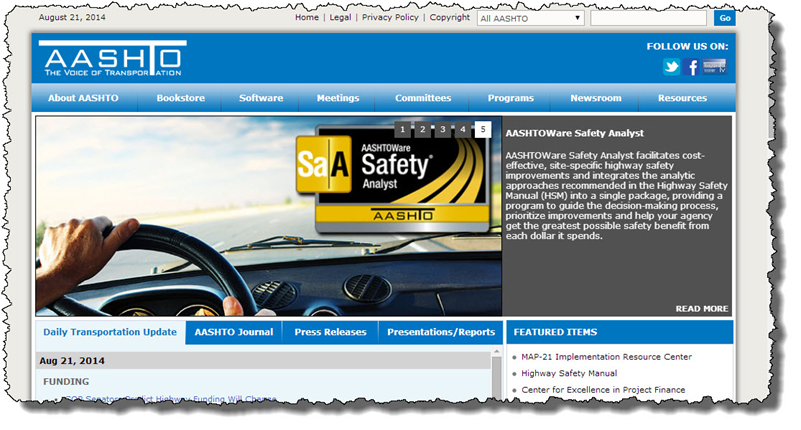
Task: Show slide 3 in the banner carousel
Action: (443, 130)
